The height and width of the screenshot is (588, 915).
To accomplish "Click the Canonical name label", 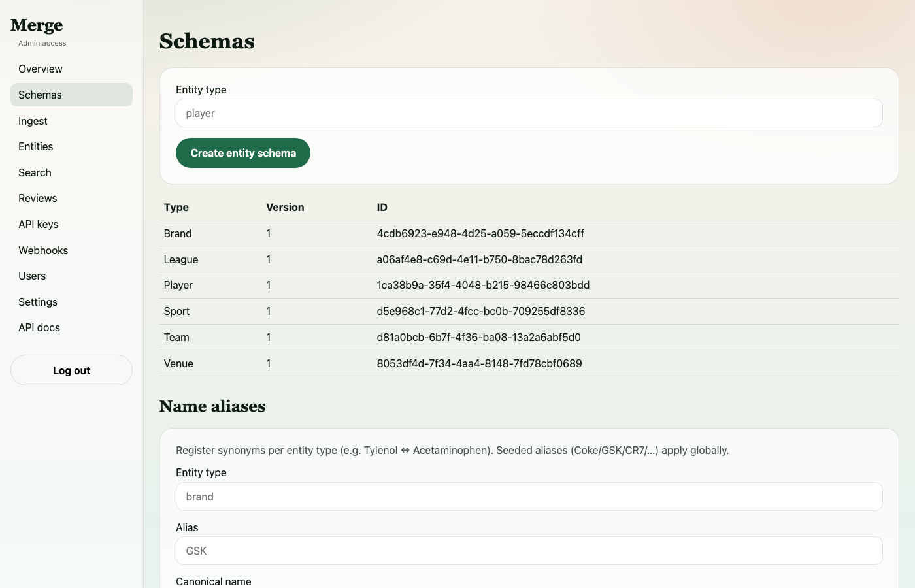I will (x=214, y=581).
